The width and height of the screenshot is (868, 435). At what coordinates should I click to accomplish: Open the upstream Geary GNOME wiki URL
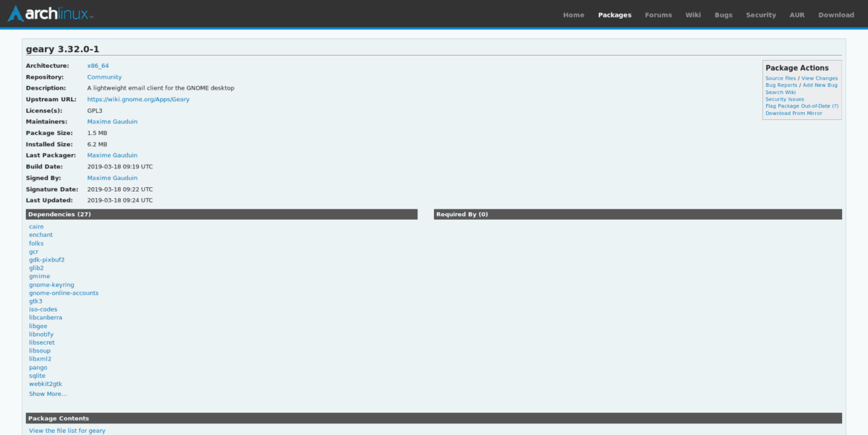[136, 99]
